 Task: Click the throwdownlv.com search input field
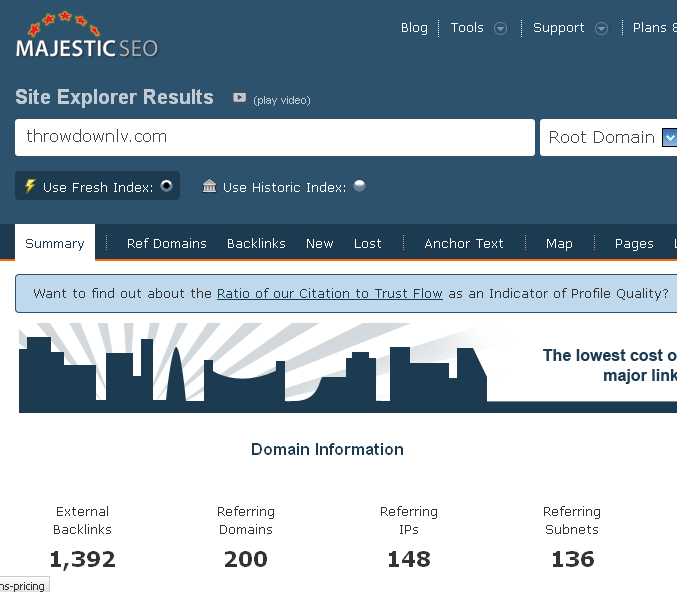coord(274,138)
